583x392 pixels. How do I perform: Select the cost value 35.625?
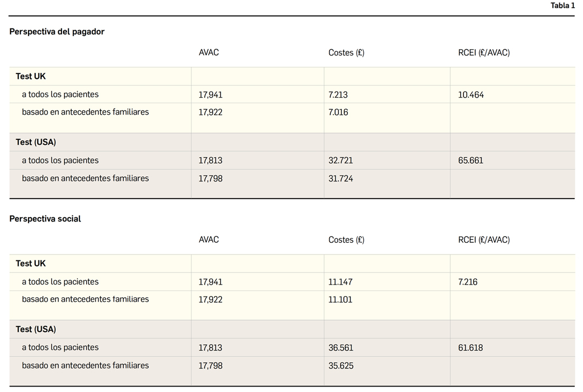coord(341,366)
